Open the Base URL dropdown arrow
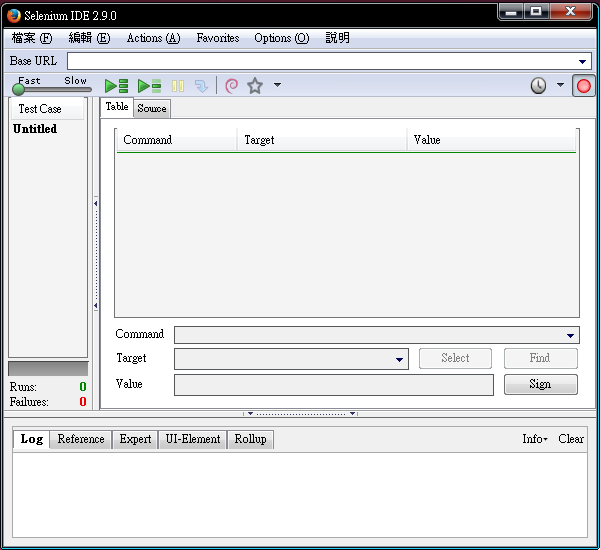Image resolution: width=600 pixels, height=550 pixels. click(582, 62)
